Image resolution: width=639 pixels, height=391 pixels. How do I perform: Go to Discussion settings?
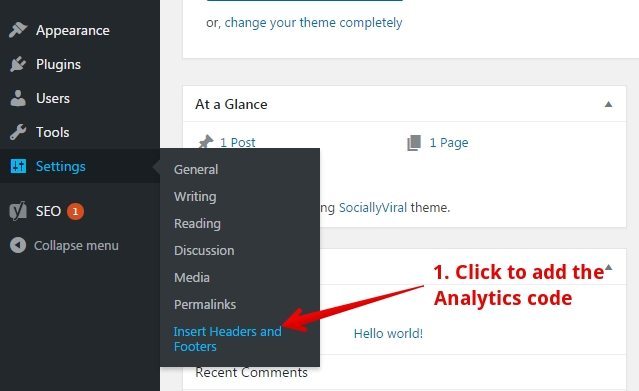[x=204, y=250]
